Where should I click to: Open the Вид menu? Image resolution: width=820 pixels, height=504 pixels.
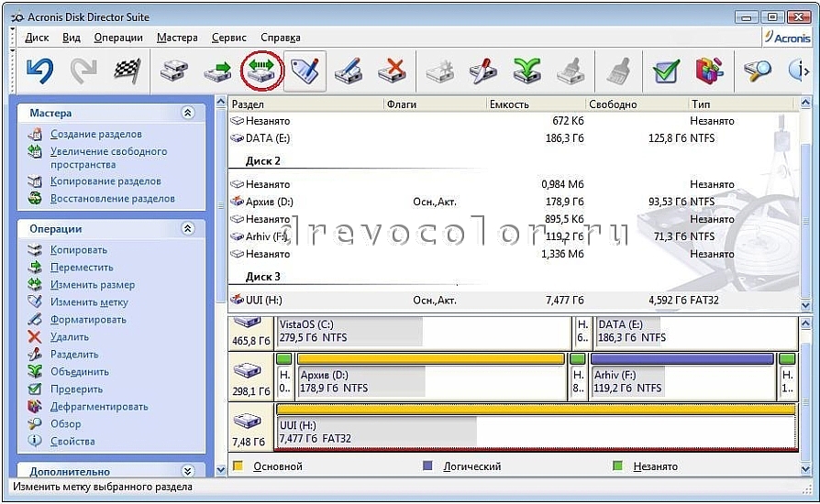(72, 38)
